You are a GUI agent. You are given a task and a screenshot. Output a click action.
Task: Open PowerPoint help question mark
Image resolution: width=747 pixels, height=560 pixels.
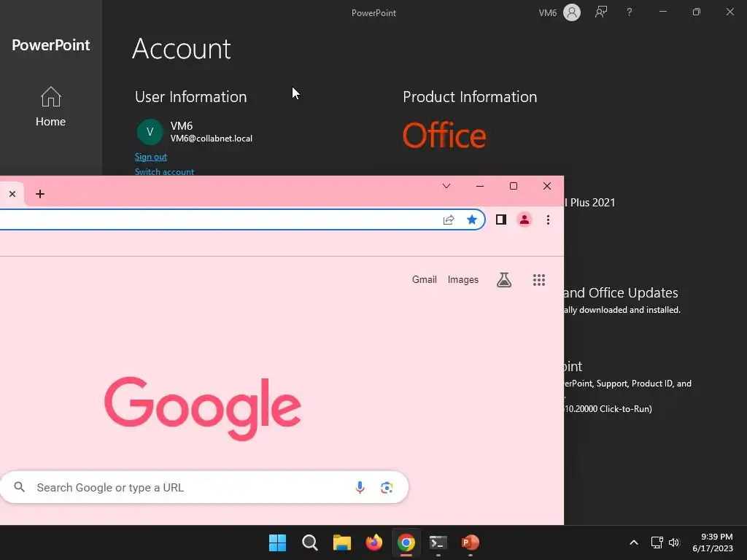click(x=629, y=12)
